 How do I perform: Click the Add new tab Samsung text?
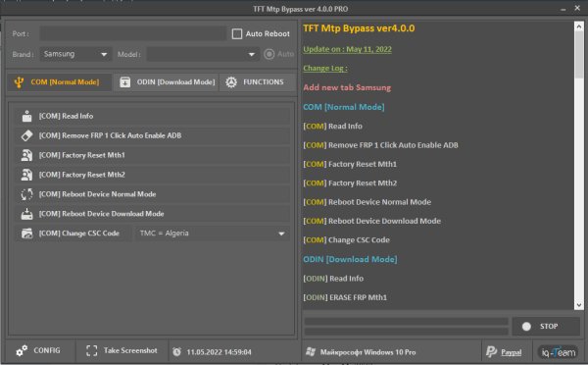pos(347,87)
